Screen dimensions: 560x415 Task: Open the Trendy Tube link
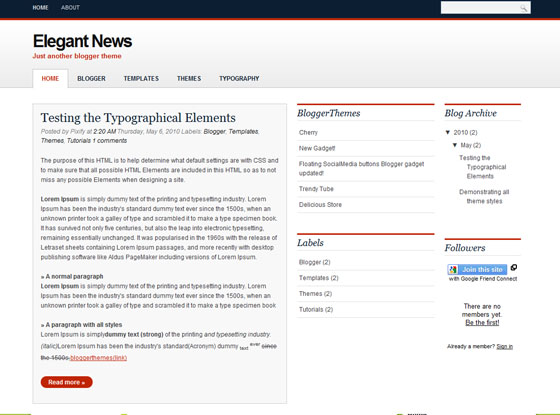(316, 189)
